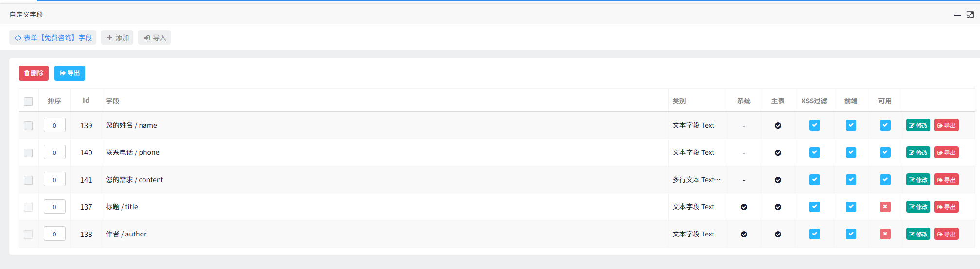Toggle XSS filter for the phone field
The height and width of the screenshot is (269, 980).
pyautogui.click(x=814, y=152)
